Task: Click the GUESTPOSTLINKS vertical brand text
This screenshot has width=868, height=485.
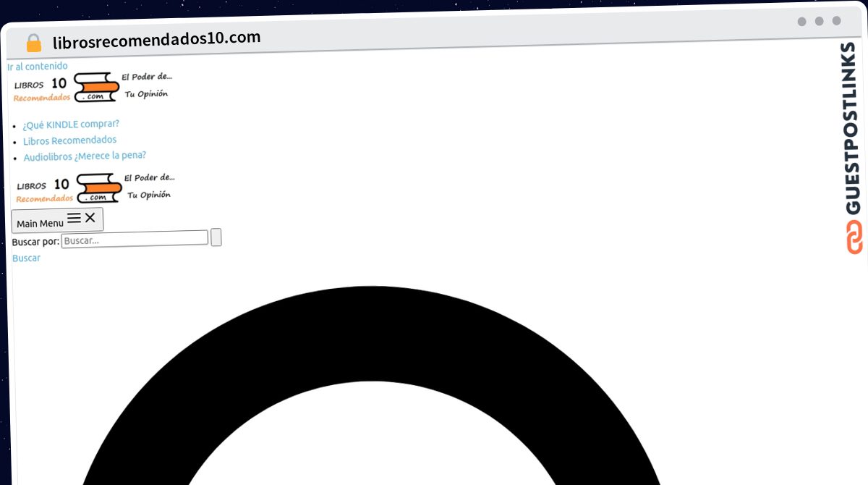Action: pos(854,129)
